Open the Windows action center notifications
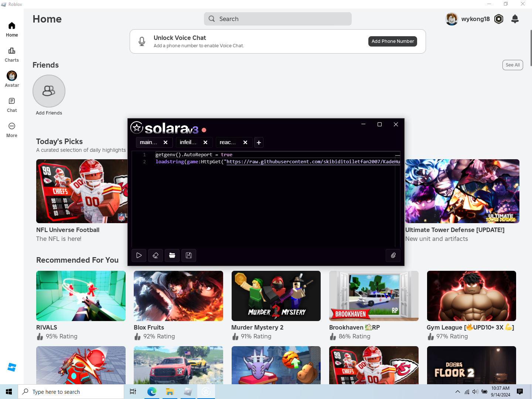This screenshot has height=399, width=532. (x=520, y=392)
